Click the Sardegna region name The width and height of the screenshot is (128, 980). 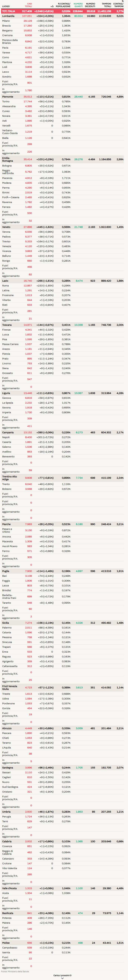point(8,767)
